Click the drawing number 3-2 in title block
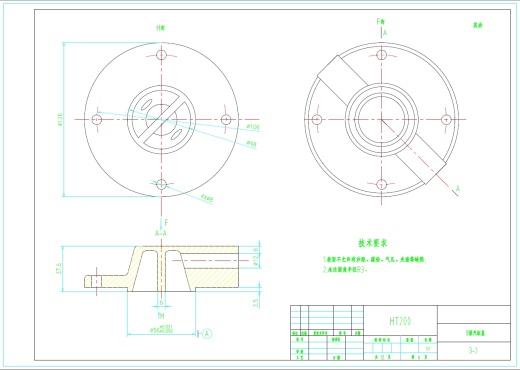This screenshot has width=520, height=370. [x=473, y=351]
